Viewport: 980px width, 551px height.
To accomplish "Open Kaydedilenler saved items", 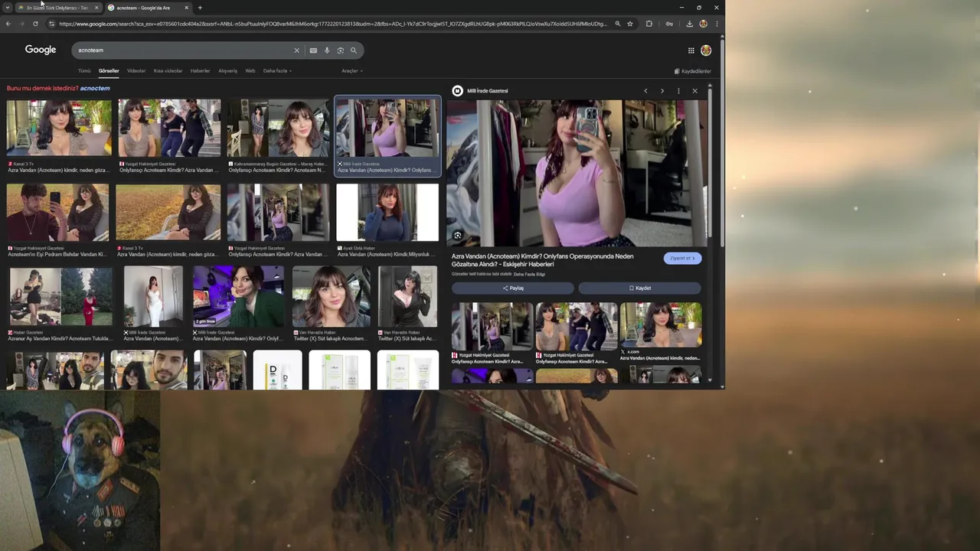I will click(693, 71).
